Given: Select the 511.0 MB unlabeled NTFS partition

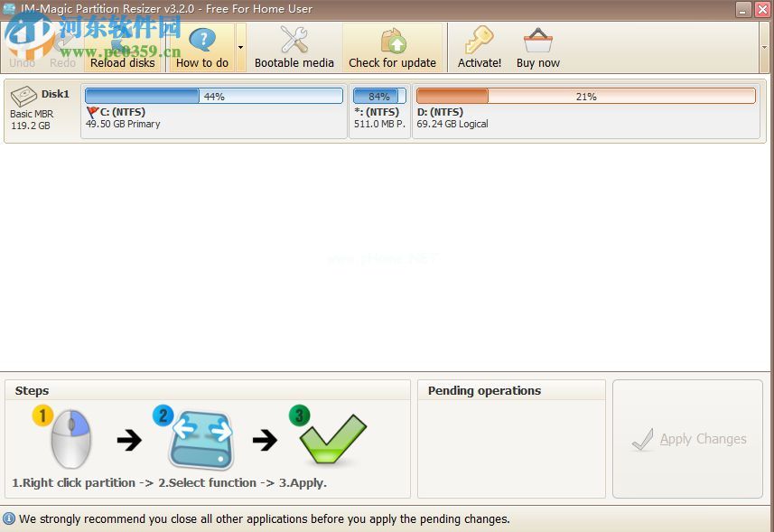Looking at the screenshot, I should coord(378,118).
